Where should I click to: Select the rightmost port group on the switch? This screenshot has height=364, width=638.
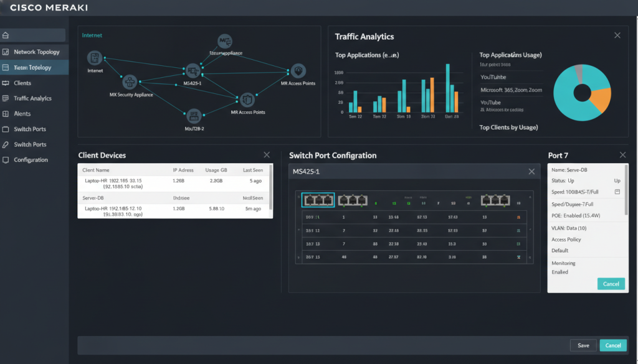click(x=495, y=200)
